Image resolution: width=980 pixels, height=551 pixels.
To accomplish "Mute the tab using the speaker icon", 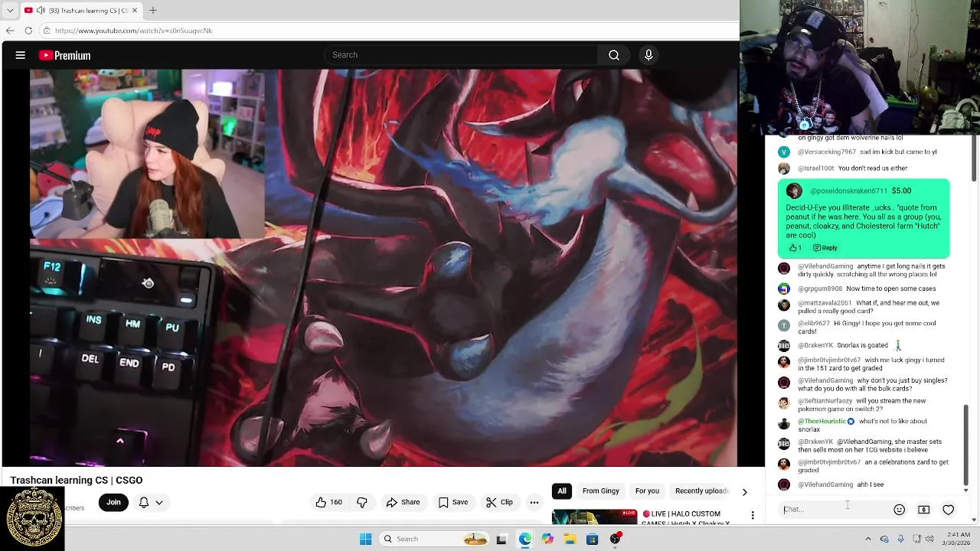I will 40,11.
